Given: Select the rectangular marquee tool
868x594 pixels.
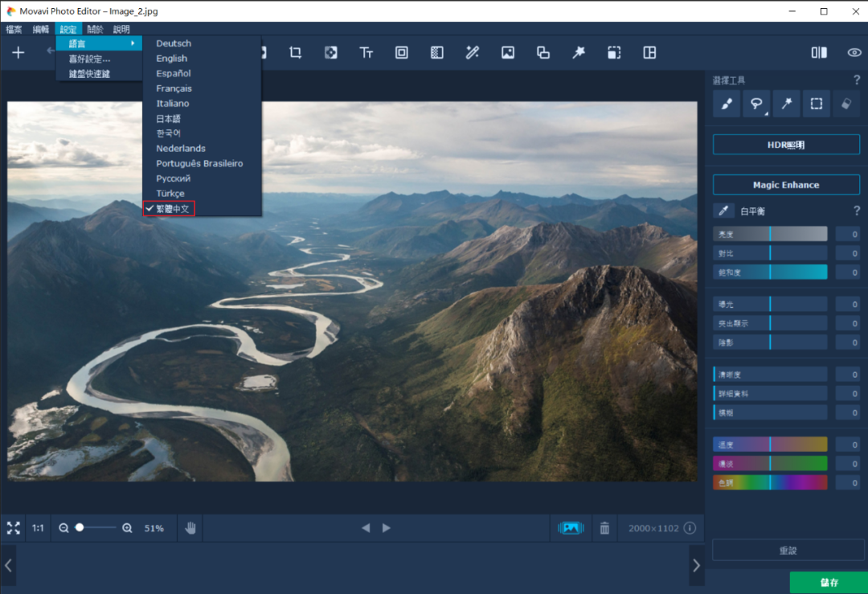Looking at the screenshot, I should (x=816, y=104).
